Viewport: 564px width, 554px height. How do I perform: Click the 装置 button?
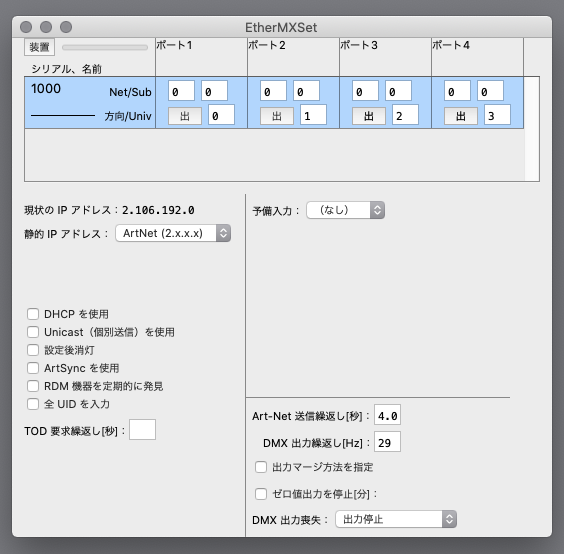point(39,47)
